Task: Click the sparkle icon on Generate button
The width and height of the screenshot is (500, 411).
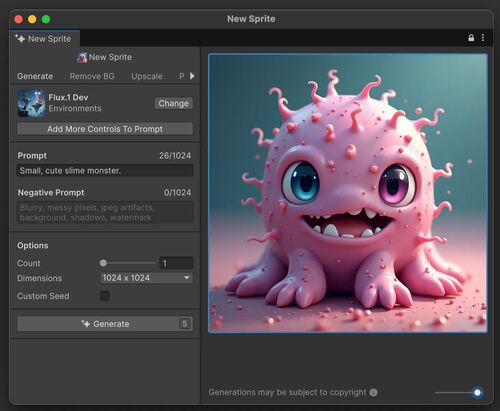Action: coord(86,324)
